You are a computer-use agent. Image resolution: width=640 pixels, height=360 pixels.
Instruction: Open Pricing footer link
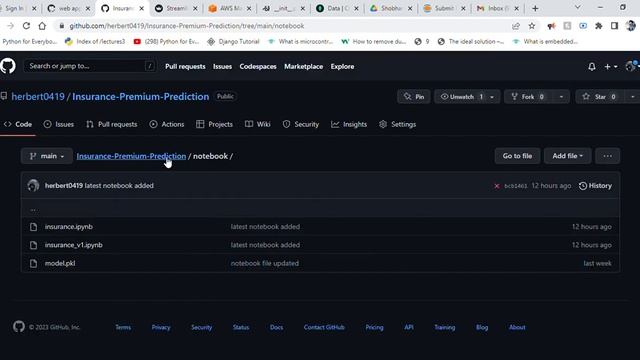tap(374, 327)
